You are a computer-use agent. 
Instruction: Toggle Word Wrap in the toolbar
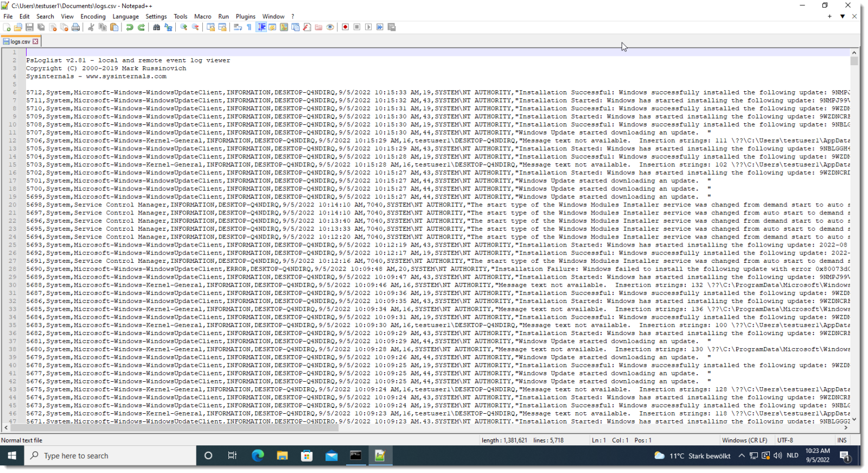(238, 27)
